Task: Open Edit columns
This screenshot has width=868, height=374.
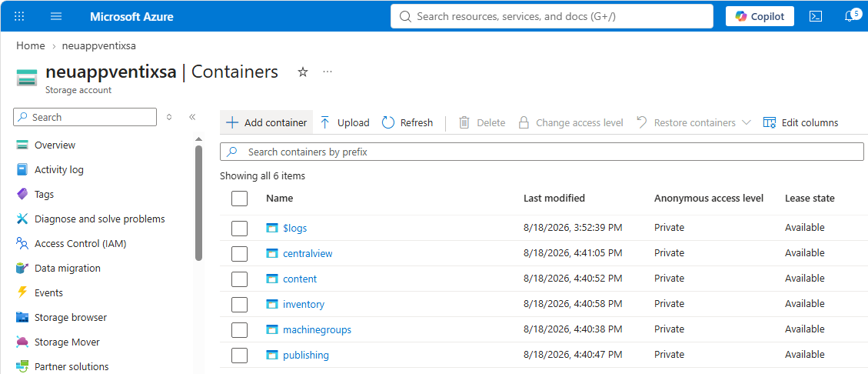Action: pos(800,122)
